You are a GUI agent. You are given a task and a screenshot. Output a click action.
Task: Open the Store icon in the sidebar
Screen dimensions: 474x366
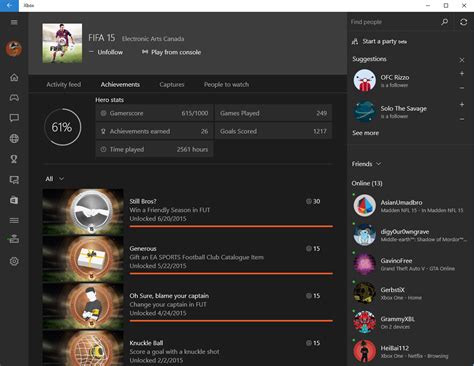[x=14, y=200]
